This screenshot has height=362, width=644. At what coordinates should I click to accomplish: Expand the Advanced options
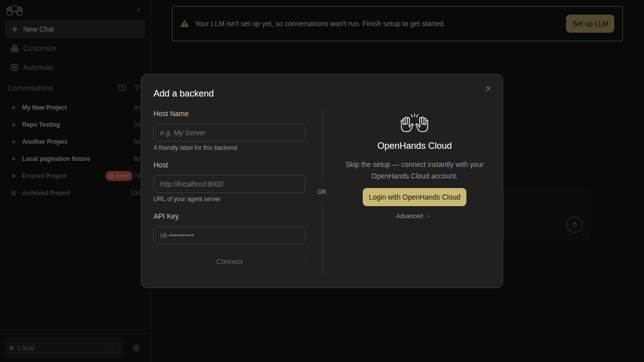414,216
